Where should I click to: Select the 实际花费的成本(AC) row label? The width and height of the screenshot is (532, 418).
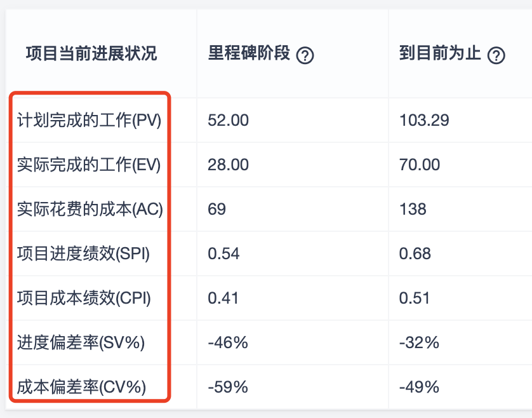pos(90,209)
